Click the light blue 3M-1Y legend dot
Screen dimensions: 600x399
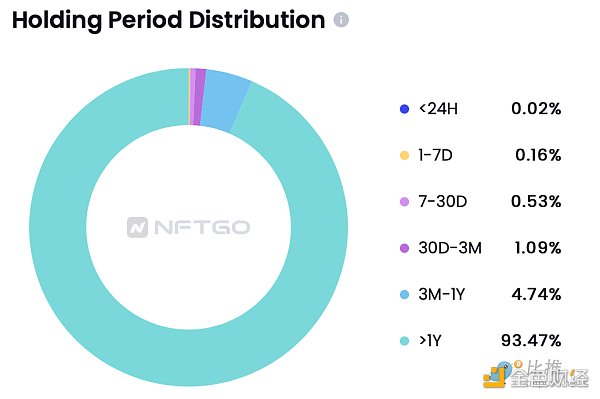coord(404,295)
